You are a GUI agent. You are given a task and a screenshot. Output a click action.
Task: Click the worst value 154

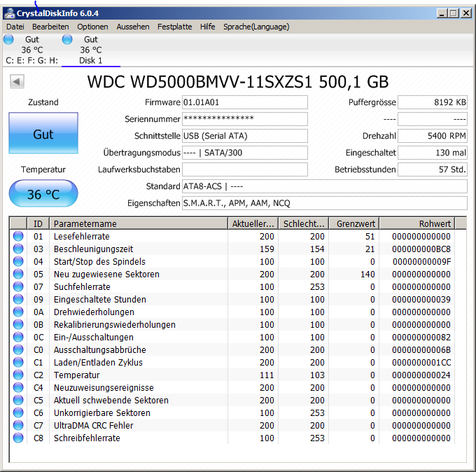tap(317, 249)
